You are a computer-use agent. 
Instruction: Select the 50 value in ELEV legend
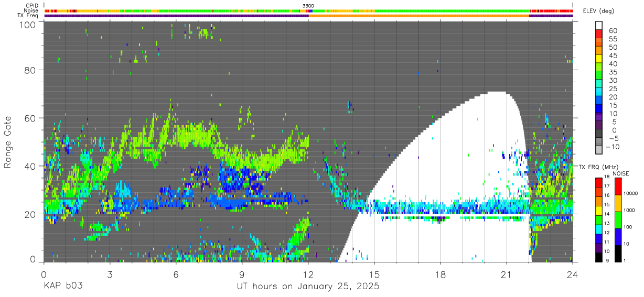pos(613,48)
